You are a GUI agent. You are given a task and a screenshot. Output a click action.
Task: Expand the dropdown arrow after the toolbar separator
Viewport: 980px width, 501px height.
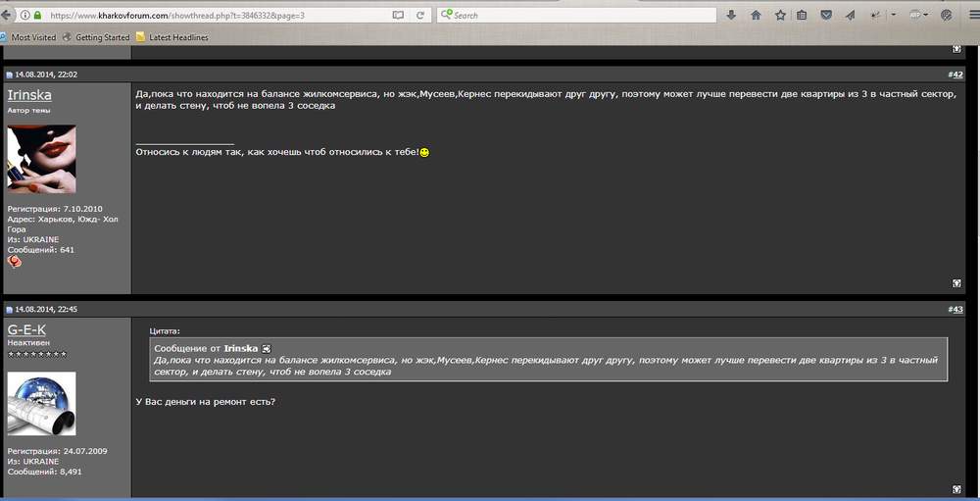click(893, 15)
